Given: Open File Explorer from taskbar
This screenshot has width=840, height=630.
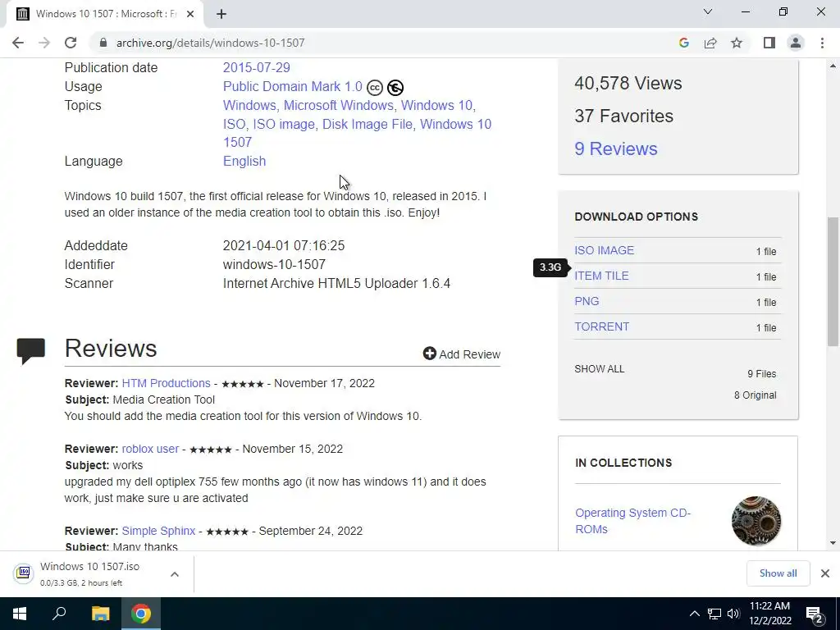Looking at the screenshot, I should click(x=100, y=614).
